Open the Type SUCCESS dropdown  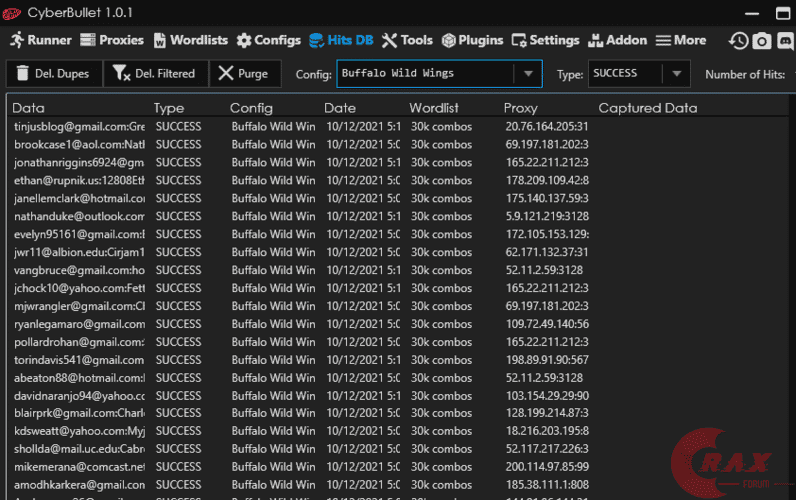tap(638, 74)
